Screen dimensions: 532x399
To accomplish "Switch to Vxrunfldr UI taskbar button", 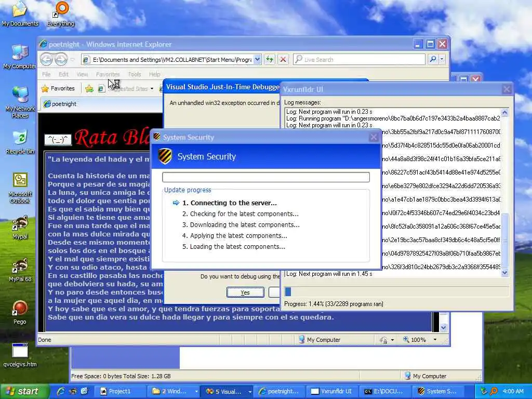I will click(332, 391).
